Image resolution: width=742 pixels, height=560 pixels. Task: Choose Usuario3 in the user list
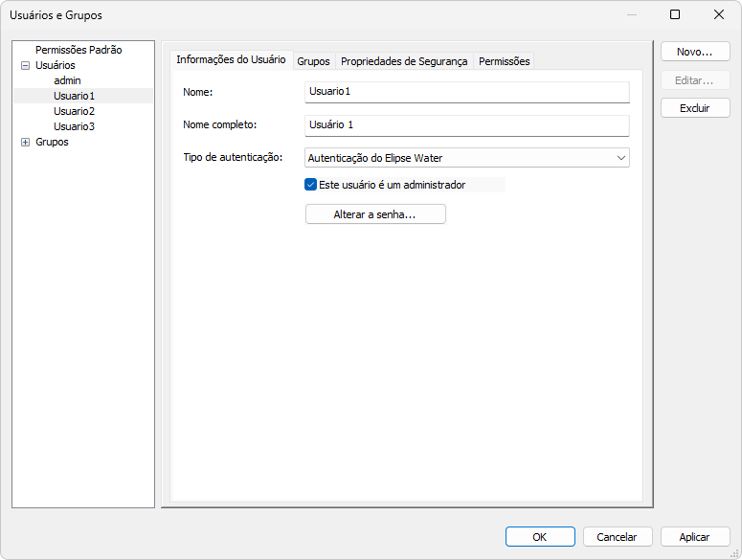pos(74,126)
